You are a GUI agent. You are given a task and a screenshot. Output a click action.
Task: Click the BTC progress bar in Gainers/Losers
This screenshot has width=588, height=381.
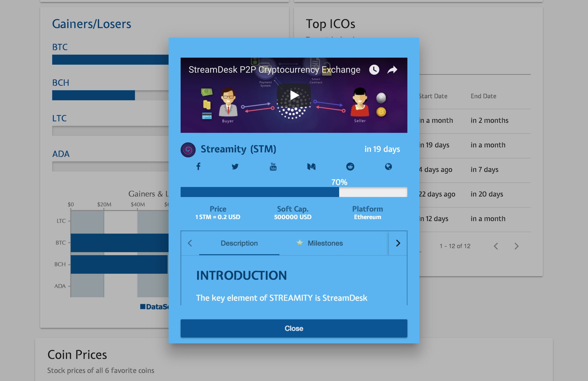click(110, 60)
